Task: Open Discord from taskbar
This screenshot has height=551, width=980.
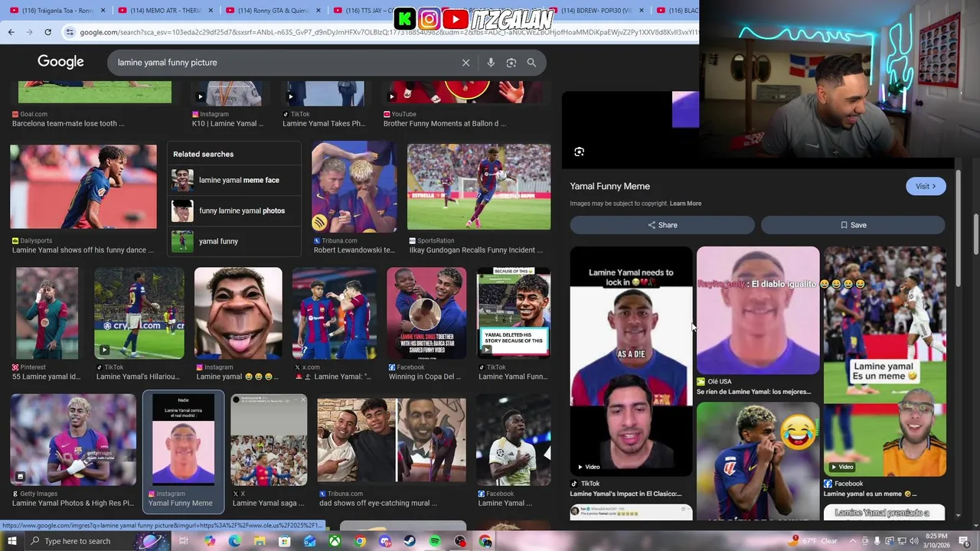Action: (x=385, y=541)
